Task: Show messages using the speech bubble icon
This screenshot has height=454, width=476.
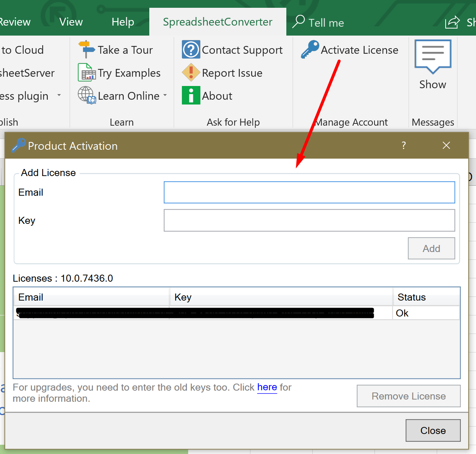Action: (433, 57)
